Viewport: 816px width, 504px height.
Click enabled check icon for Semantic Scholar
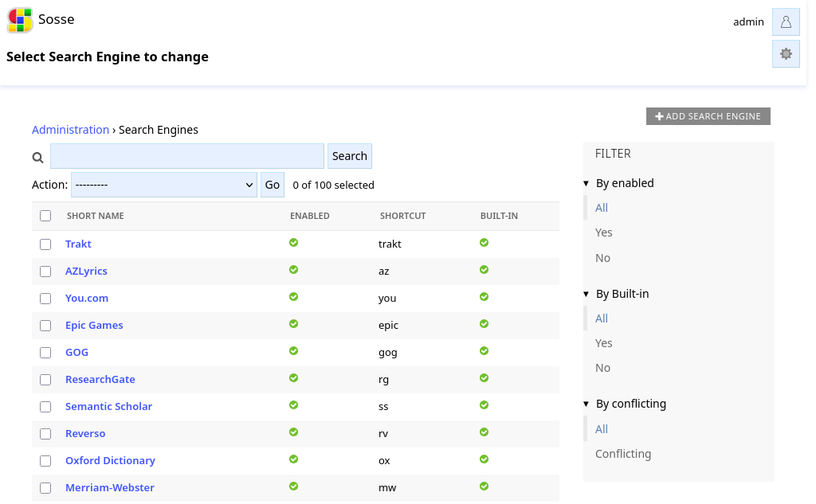[x=293, y=404]
